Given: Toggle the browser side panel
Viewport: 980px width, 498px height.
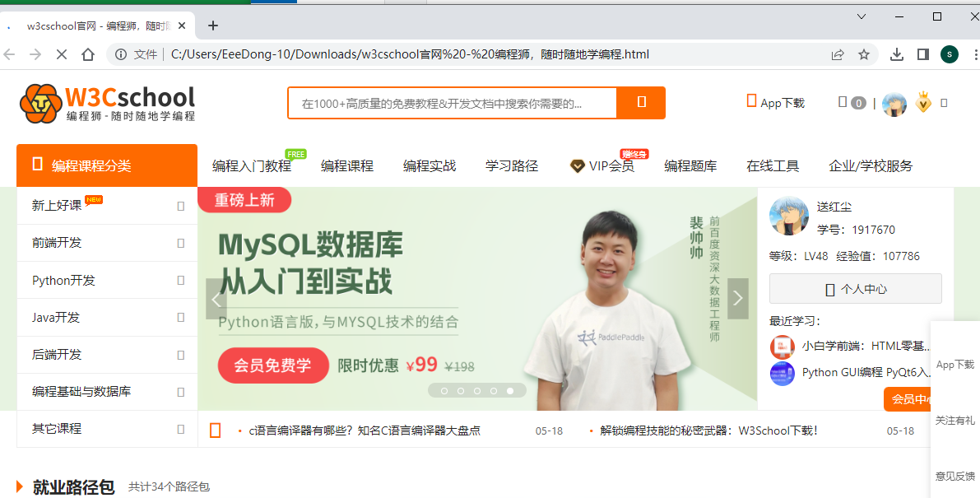Looking at the screenshot, I should 923,54.
